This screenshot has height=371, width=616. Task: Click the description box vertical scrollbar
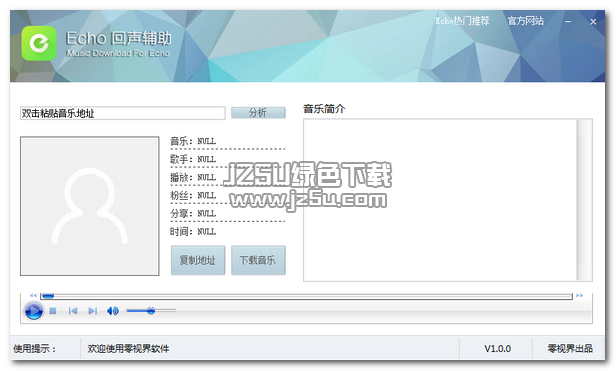coord(585,200)
